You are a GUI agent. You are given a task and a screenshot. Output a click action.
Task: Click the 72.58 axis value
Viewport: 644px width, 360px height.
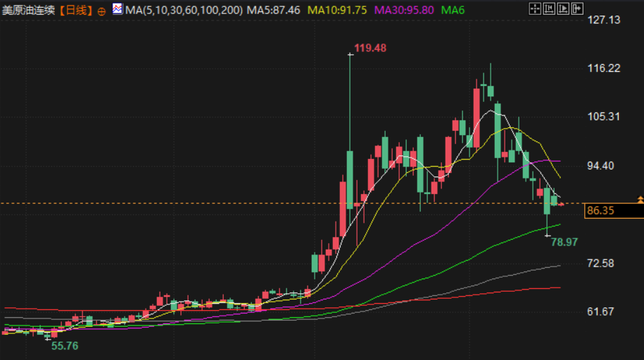600,263
